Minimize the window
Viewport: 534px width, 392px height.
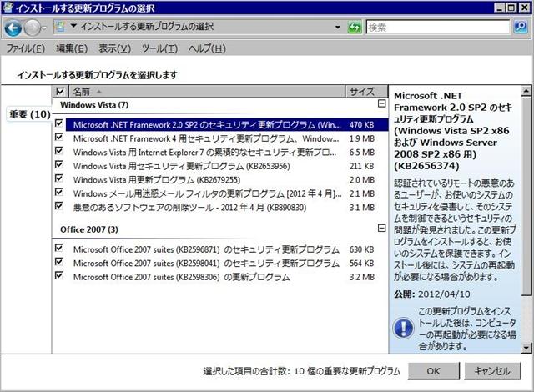tap(500, 8)
